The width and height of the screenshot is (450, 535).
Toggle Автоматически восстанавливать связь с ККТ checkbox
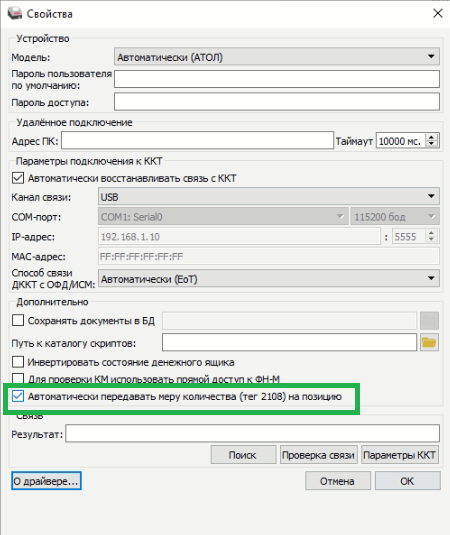click(18, 178)
